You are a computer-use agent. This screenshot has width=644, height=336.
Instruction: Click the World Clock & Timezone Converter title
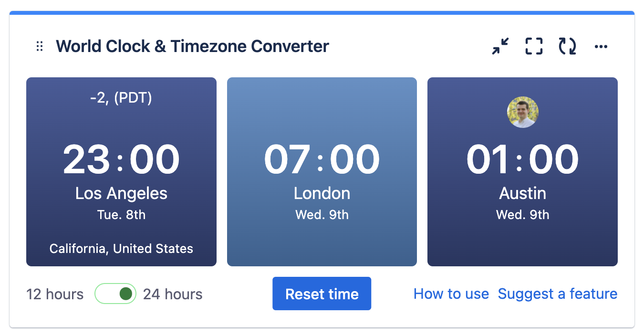click(193, 46)
